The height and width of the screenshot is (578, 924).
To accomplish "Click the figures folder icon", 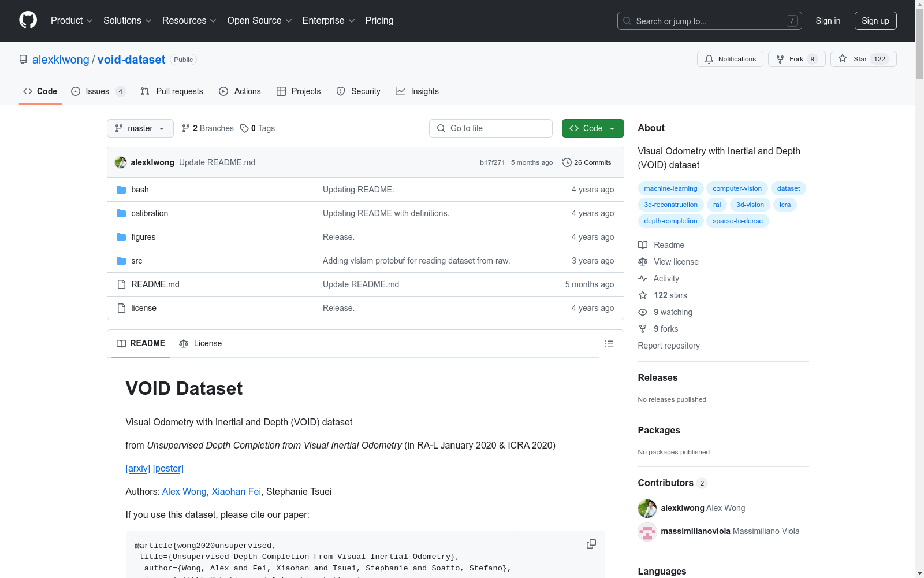I will click(x=121, y=237).
